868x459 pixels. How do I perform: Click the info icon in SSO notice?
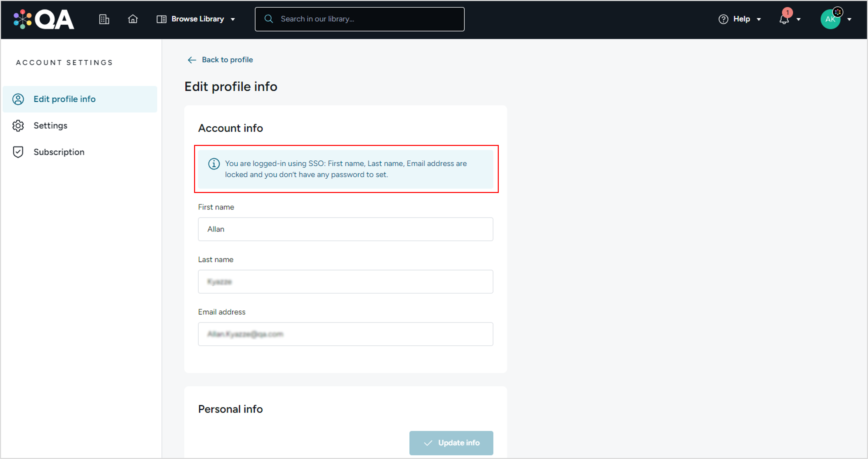(214, 164)
